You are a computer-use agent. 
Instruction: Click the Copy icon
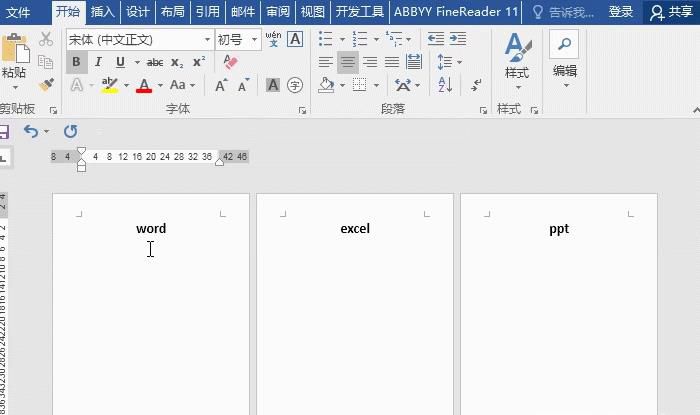[46, 62]
